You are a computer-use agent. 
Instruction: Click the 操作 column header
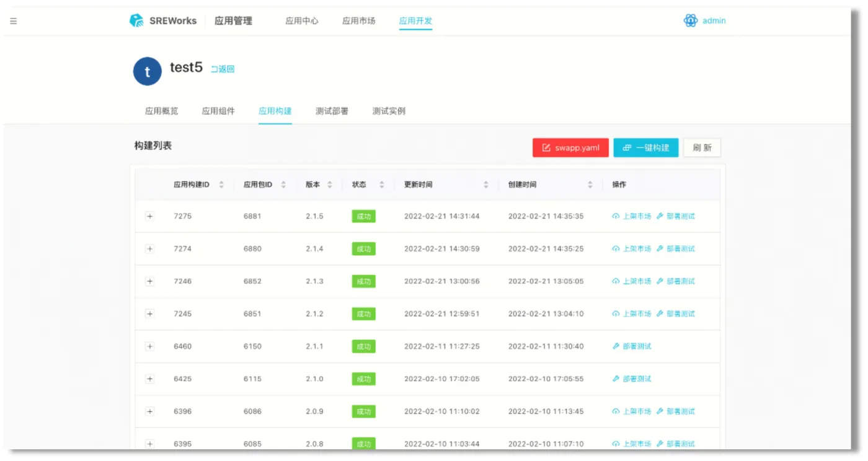[619, 185]
